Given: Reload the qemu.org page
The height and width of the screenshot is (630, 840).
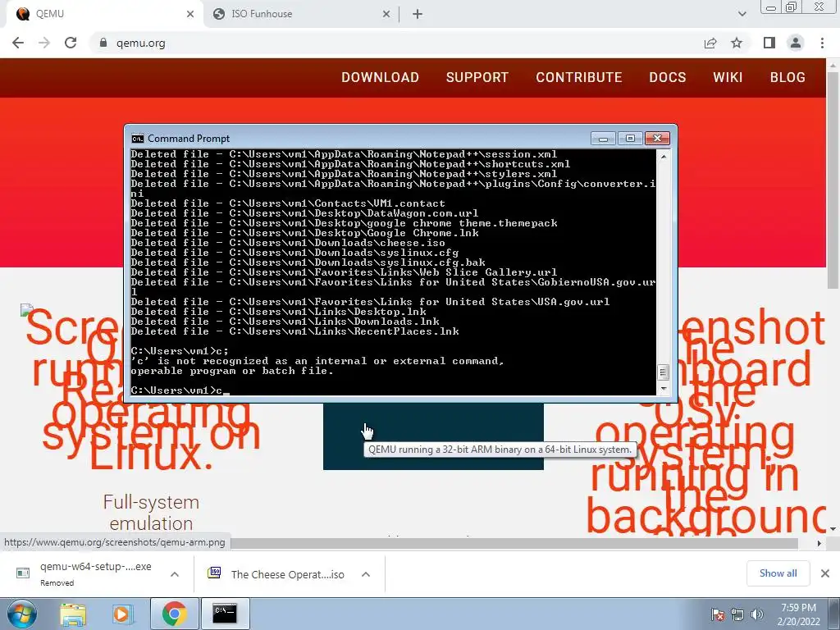Looking at the screenshot, I should pos(71,43).
